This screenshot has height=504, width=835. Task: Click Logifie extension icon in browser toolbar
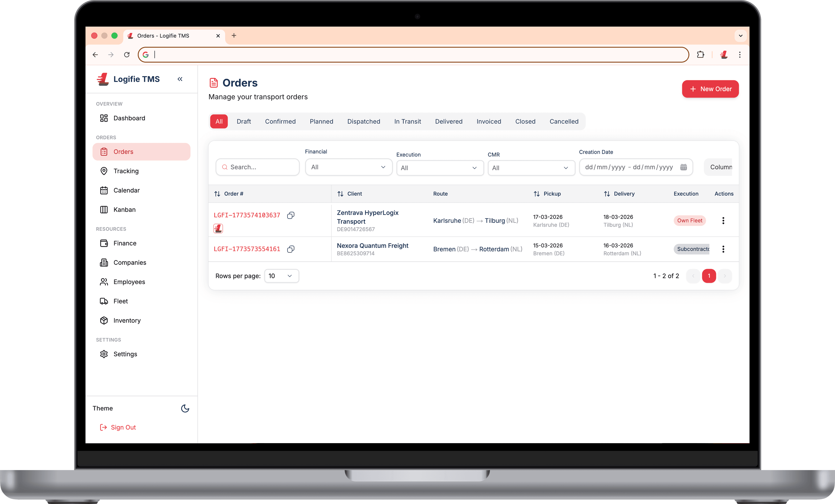[724, 55]
